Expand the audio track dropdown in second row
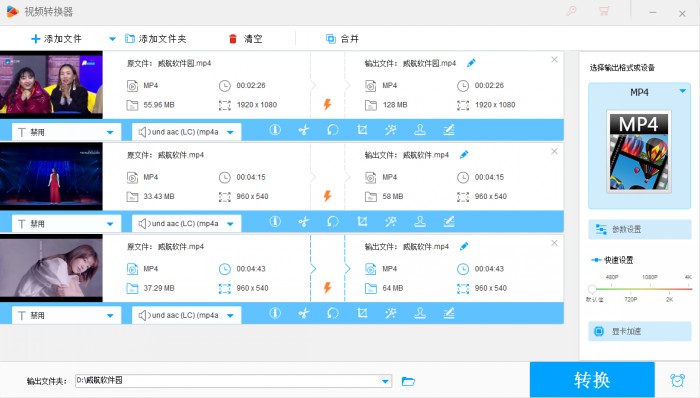Viewport: 700px width, 398px height. coord(230,224)
